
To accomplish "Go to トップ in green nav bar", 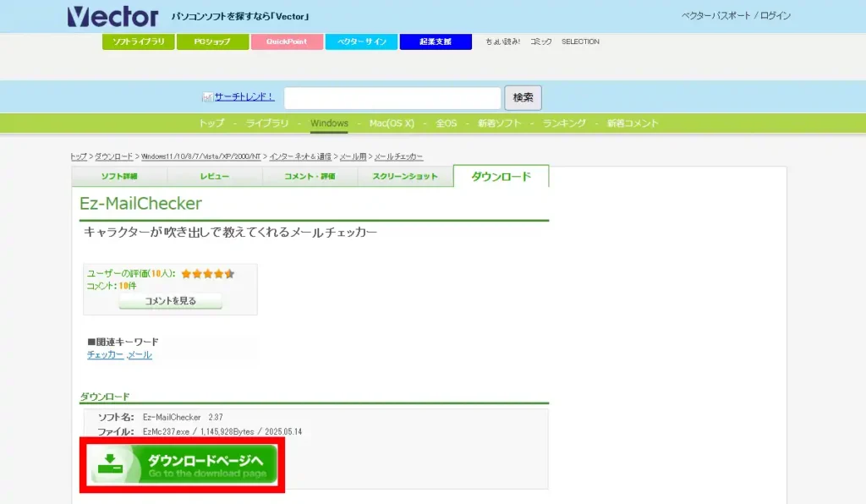I will 211,123.
